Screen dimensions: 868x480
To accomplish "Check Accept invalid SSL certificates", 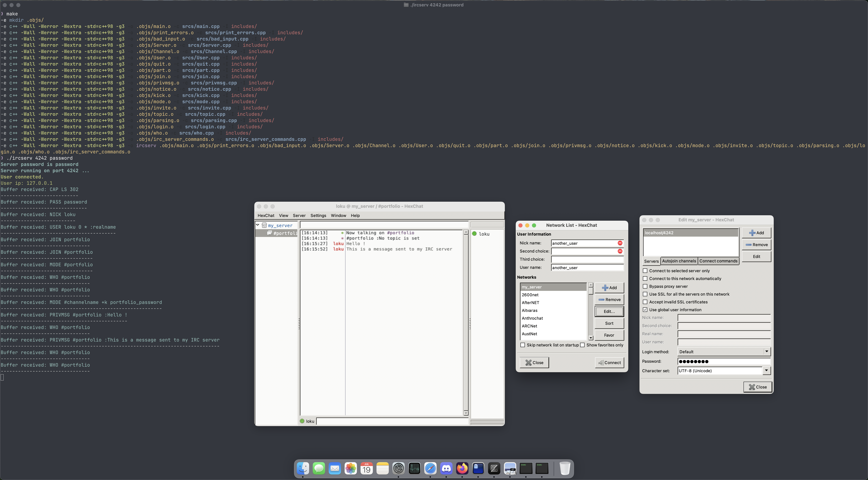I will coord(645,302).
